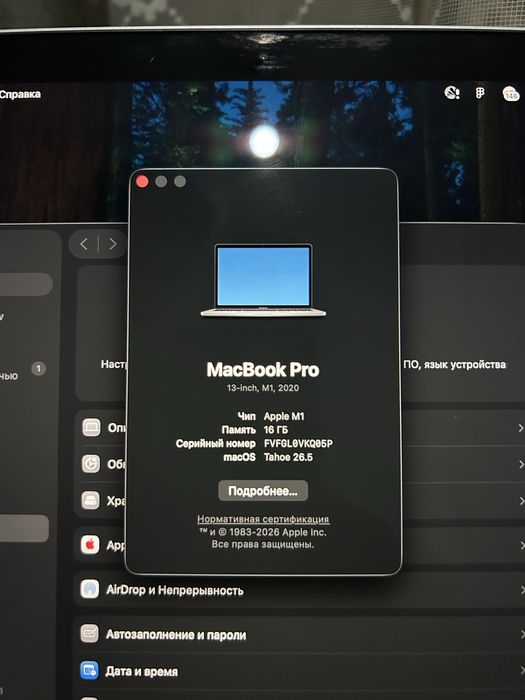Screen dimensions: 525x700
Task: Open Дата и время settings
Action: (x=299, y=671)
